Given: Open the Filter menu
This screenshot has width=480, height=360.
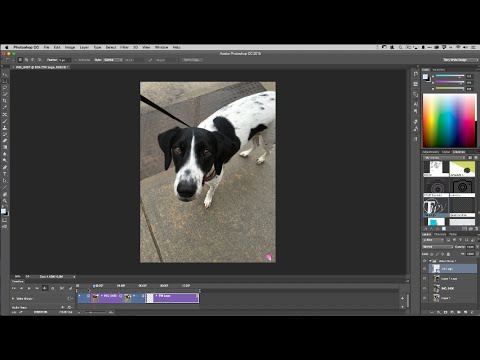Looking at the screenshot, I should coord(124,47).
